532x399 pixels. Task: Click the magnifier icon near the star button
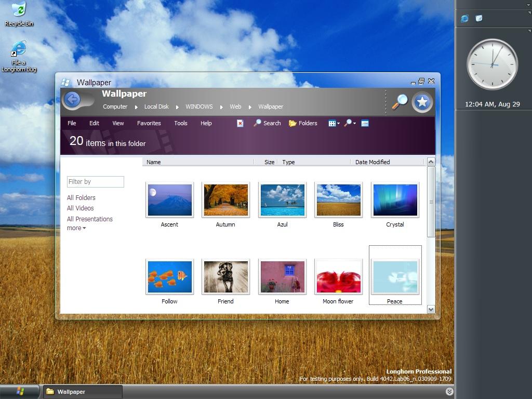coord(399,102)
